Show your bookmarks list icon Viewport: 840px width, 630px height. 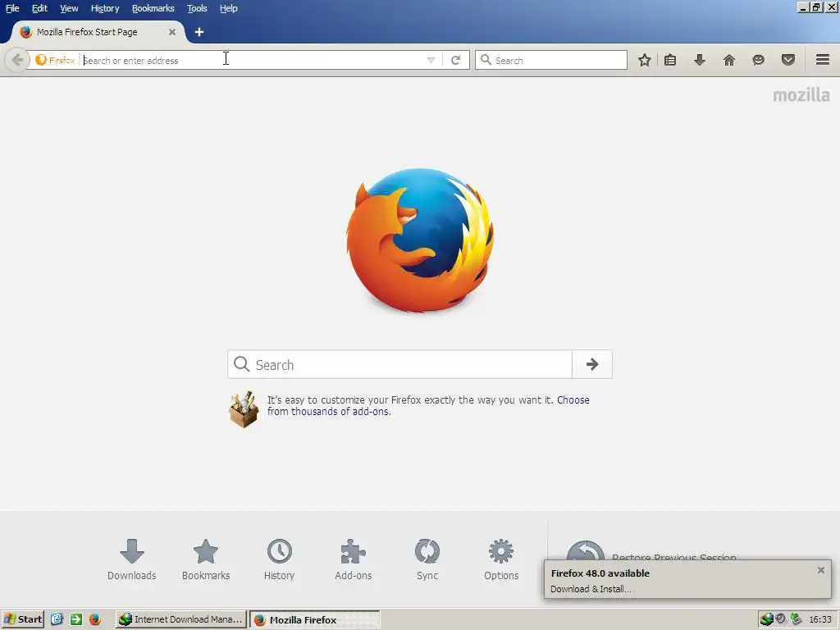click(x=670, y=60)
